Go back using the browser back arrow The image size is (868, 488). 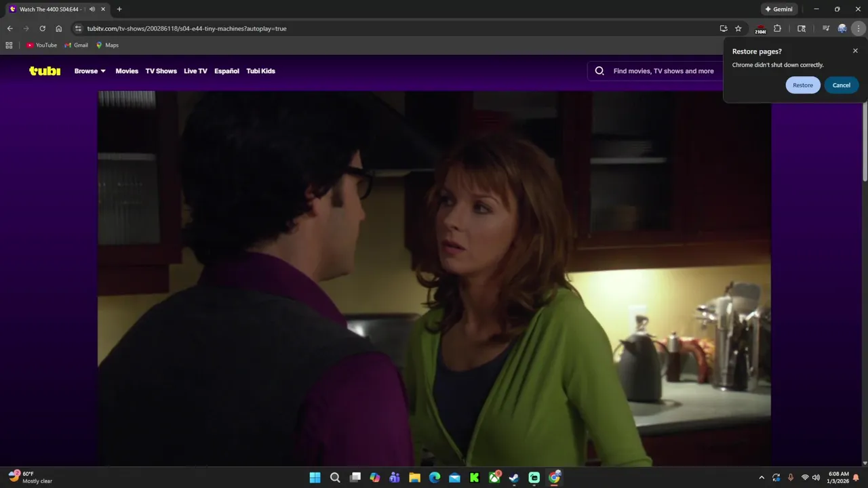pyautogui.click(x=9, y=28)
